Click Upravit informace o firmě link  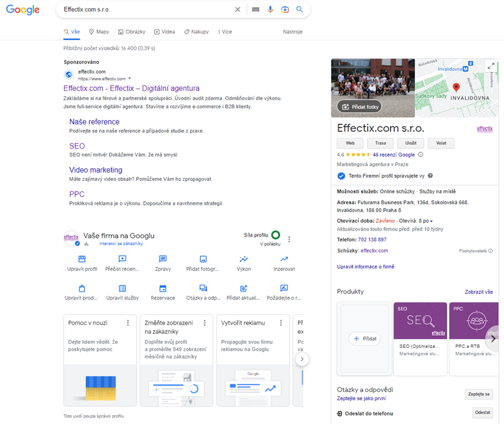366,266
